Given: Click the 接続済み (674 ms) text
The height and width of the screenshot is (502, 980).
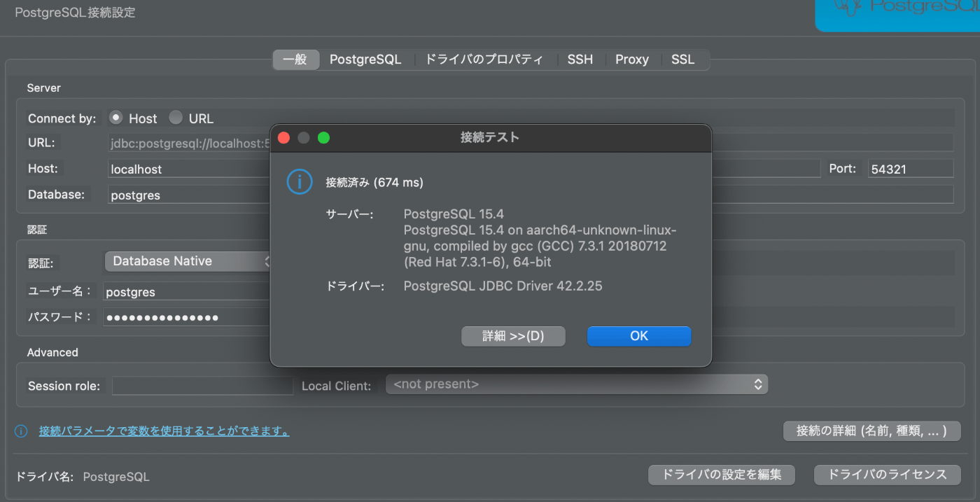Looking at the screenshot, I should point(374,183).
